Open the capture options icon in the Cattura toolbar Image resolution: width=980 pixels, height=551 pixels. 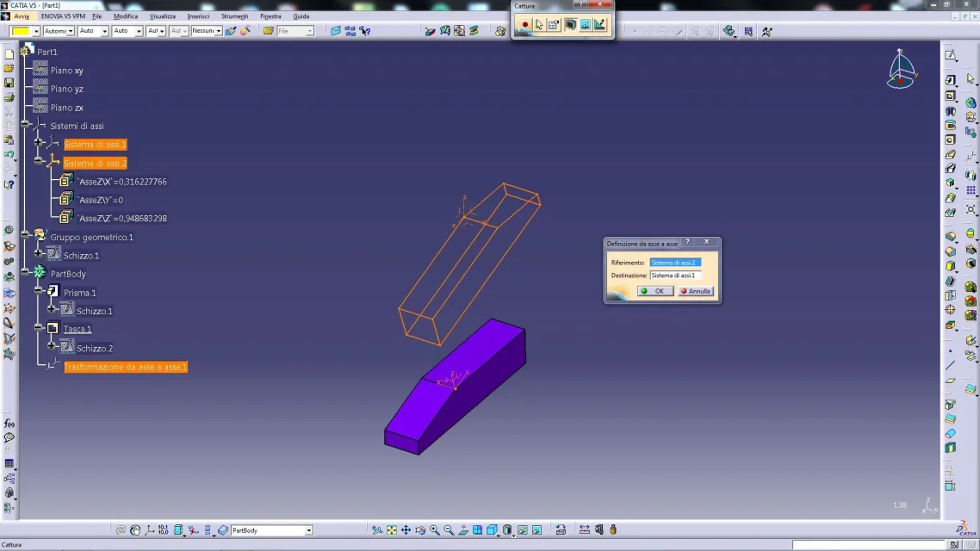(x=554, y=25)
